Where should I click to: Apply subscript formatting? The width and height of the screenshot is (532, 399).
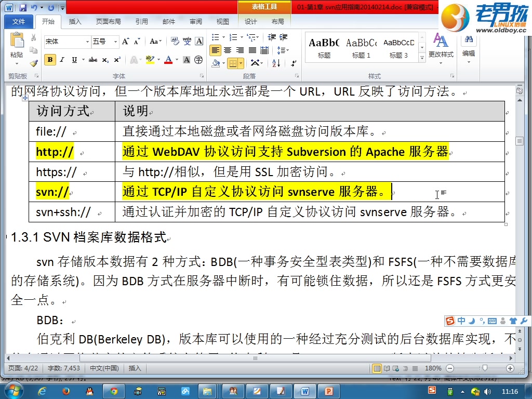[105, 60]
